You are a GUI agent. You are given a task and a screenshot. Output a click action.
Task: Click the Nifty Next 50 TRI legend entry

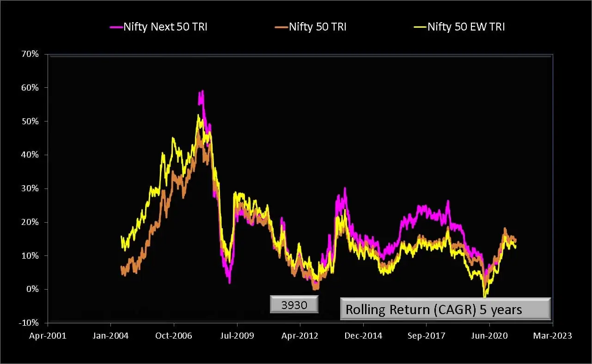coord(159,27)
